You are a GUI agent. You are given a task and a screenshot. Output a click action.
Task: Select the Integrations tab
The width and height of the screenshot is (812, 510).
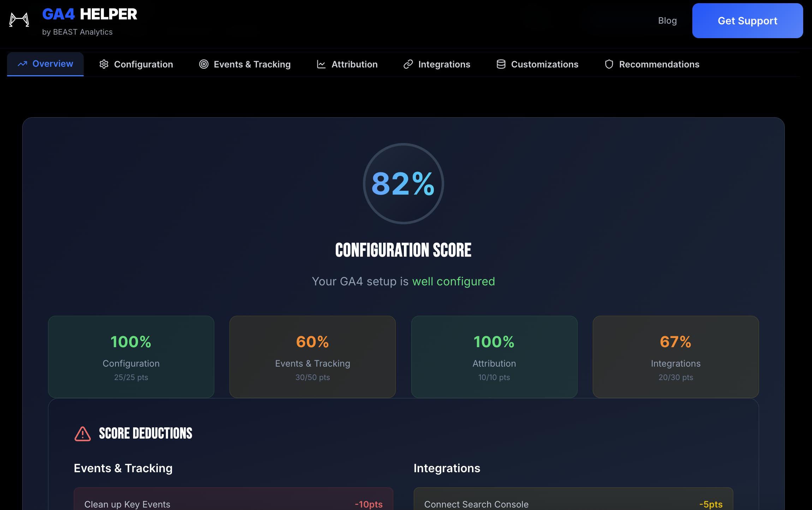(x=437, y=64)
